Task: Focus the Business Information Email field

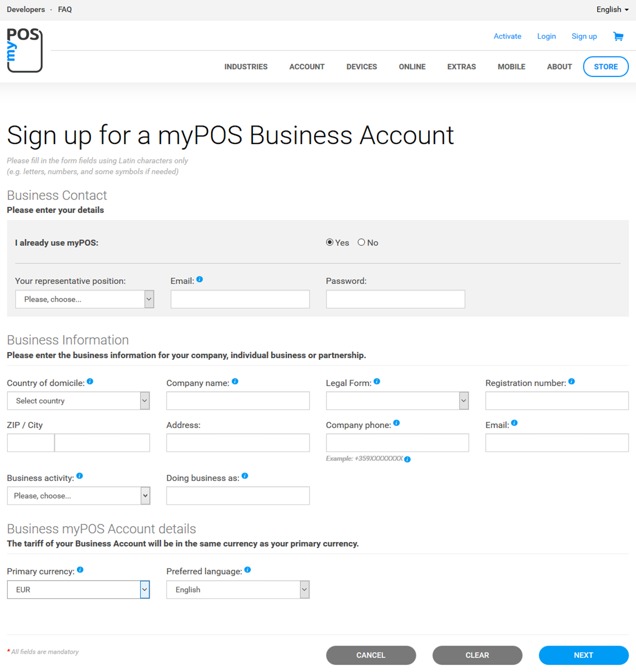Action: [x=557, y=443]
